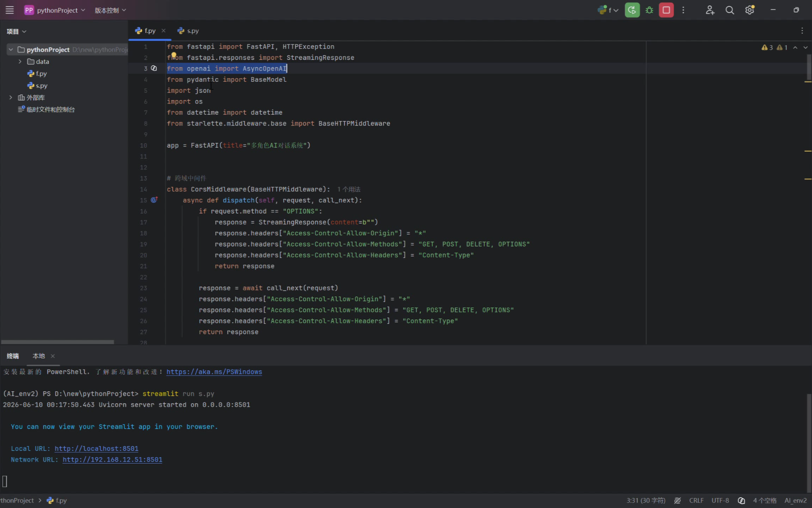Click the warnings count indicator showing 3
The image size is (812, 508).
[x=767, y=47]
